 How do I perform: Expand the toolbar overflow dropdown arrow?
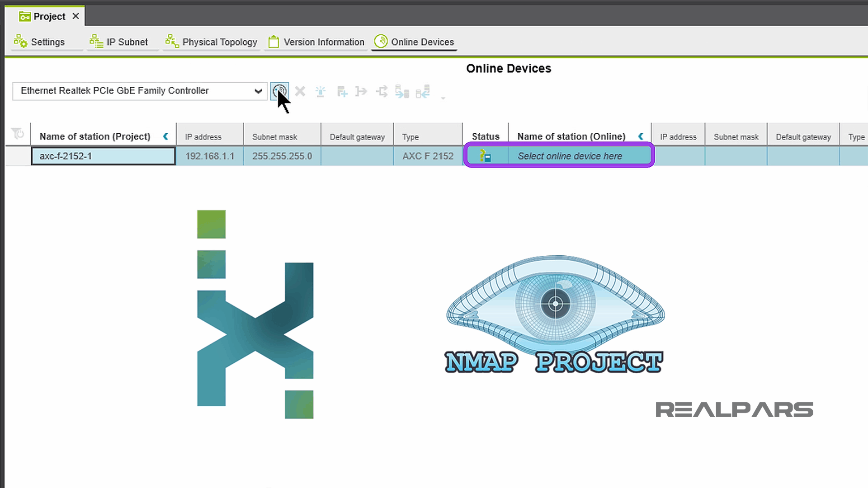(x=443, y=97)
